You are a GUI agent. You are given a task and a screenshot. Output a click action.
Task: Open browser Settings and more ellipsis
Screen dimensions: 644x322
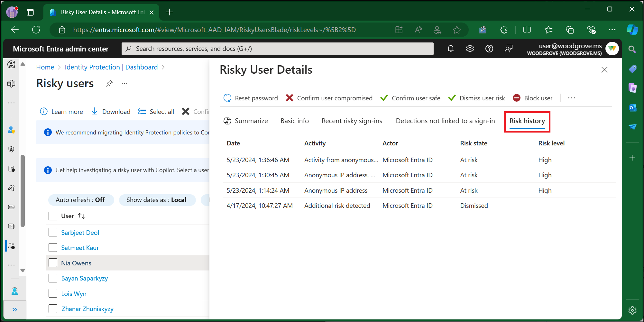(612, 30)
